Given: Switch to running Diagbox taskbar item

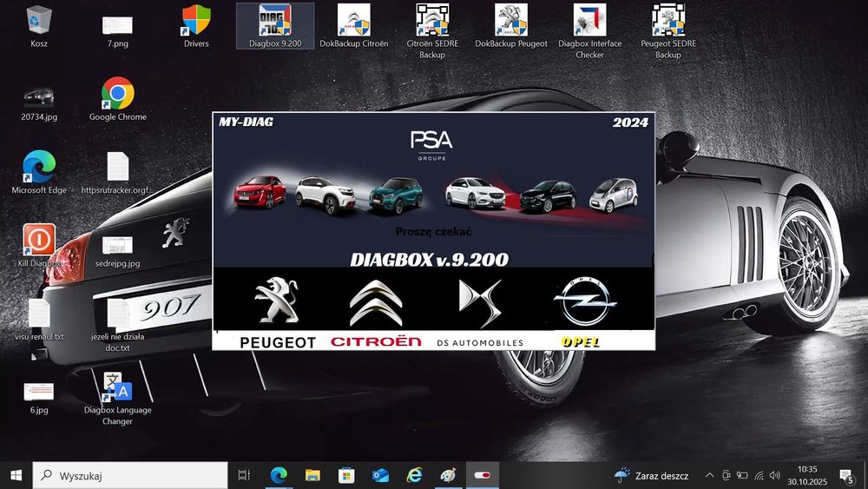Looking at the screenshot, I should point(482,475).
